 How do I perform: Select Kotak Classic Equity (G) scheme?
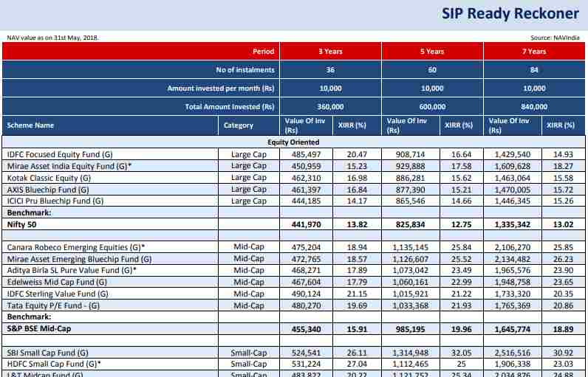(49, 178)
